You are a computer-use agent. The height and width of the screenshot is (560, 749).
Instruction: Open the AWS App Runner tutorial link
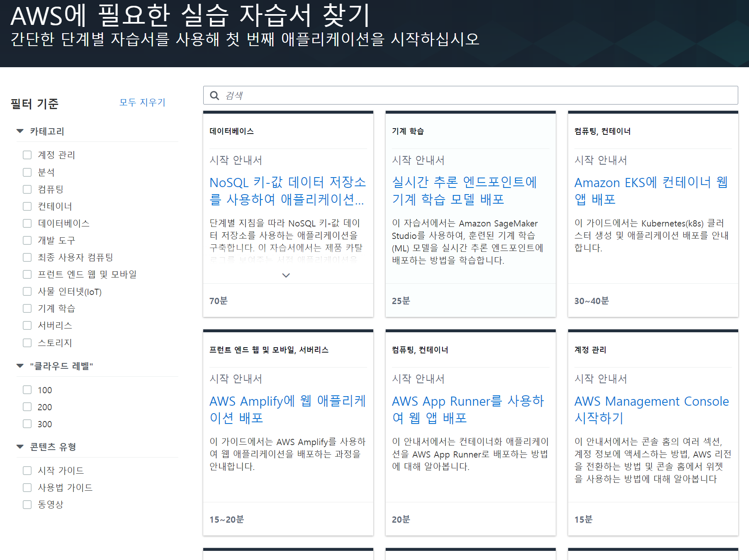coord(468,409)
